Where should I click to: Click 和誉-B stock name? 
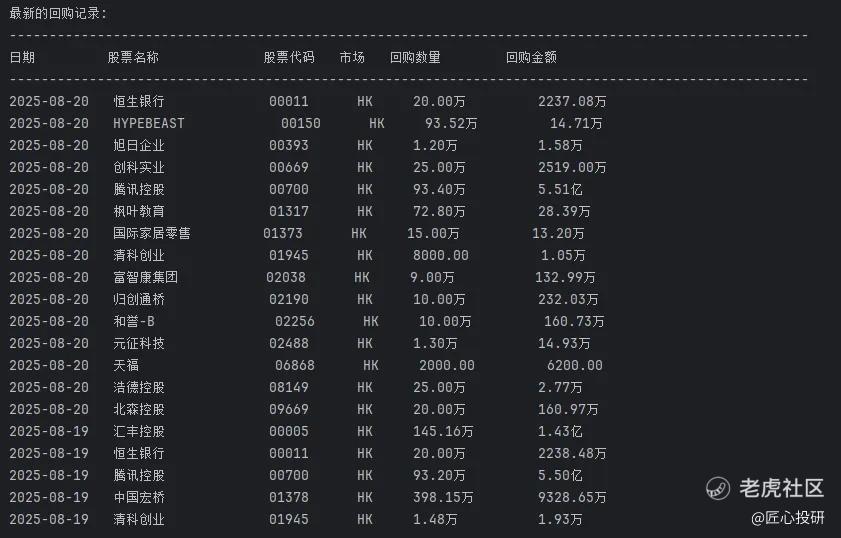[x=134, y=321]
